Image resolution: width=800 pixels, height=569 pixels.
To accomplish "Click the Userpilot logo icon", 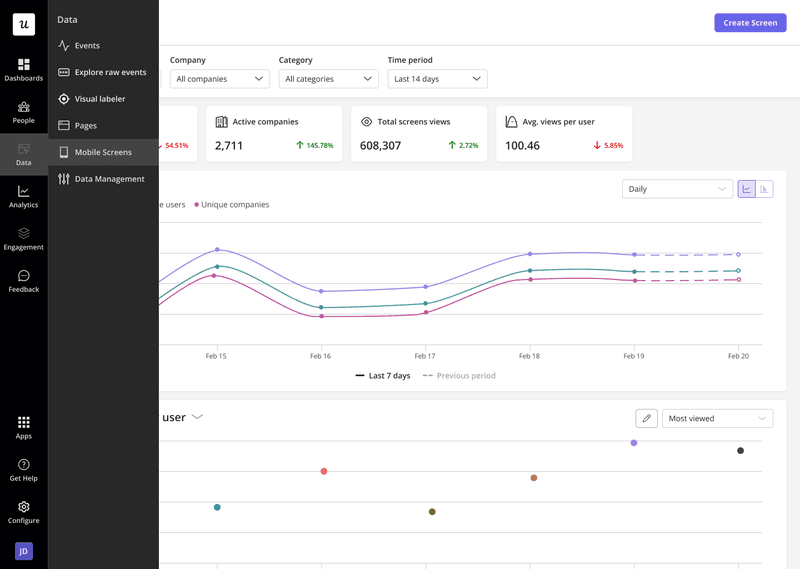I will [24, 25].
